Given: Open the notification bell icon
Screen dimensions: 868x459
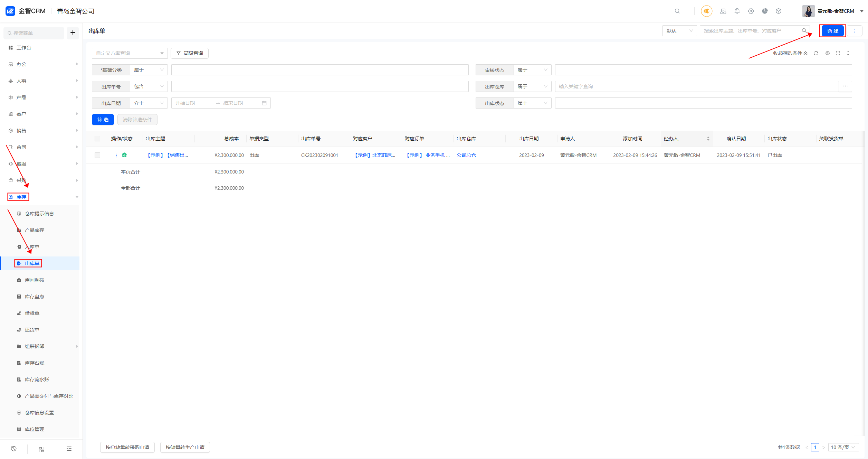Looking at the screenshot, I should click(x=737, y=11).
